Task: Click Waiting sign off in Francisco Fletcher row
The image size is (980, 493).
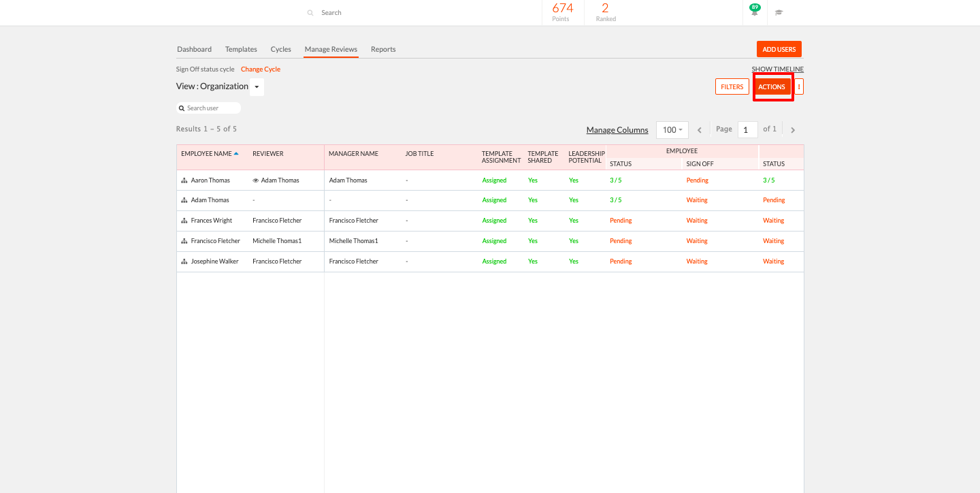Action: coord(697,241)
